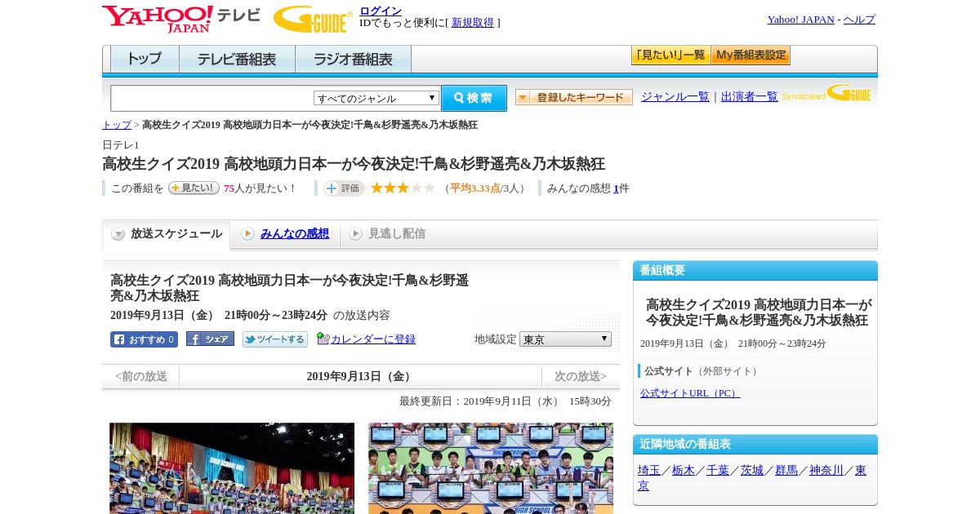980x514 pixels.
Task: Open My番組表設定 button
Action: pyautogui.click(x=751, y=55)
